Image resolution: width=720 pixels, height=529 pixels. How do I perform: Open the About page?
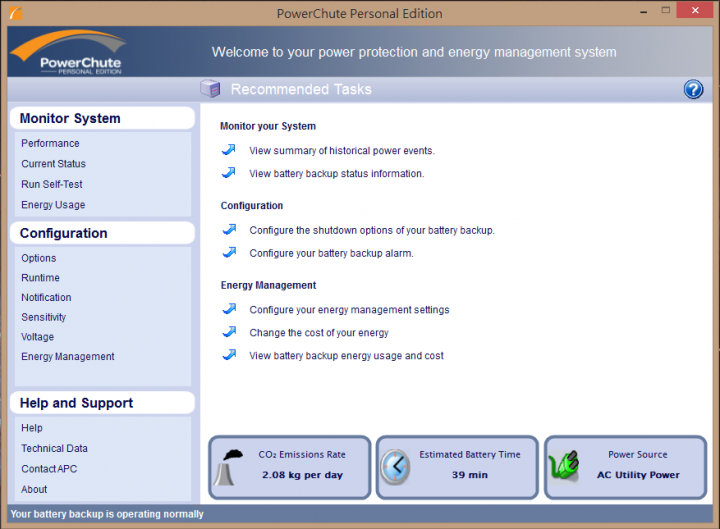pyautogui.click(x=34, y=490)
